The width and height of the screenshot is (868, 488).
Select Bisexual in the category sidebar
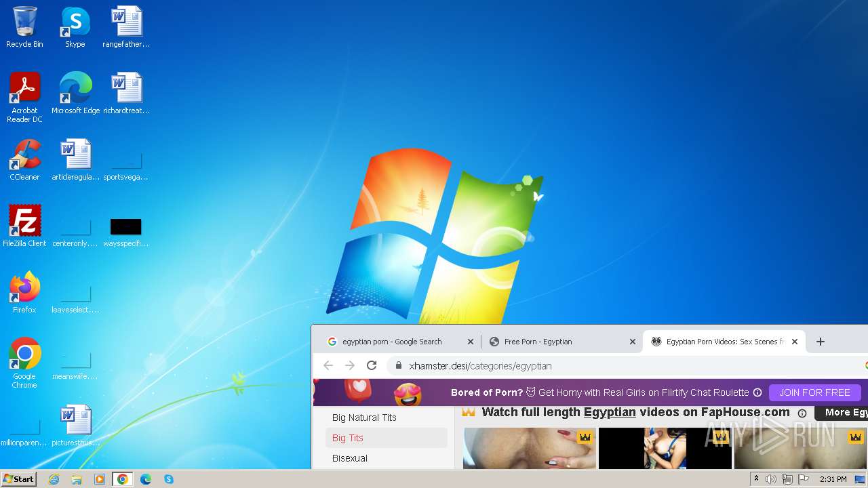[350, 458]
